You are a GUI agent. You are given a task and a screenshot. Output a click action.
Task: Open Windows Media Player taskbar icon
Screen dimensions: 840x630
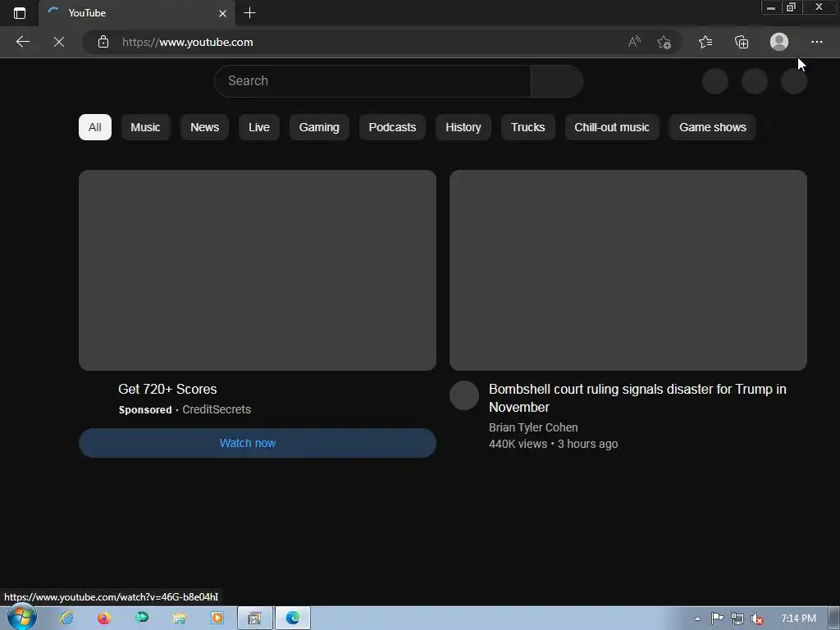pyautogui.click(x=217, y=618)
